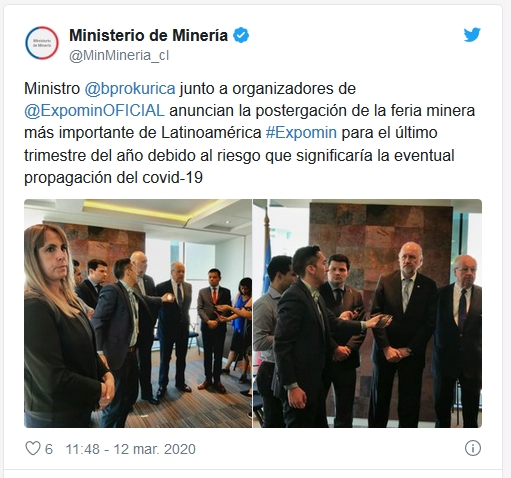Open the tweet info circle icon
This screenshot has height=478, width=511.
473,448
